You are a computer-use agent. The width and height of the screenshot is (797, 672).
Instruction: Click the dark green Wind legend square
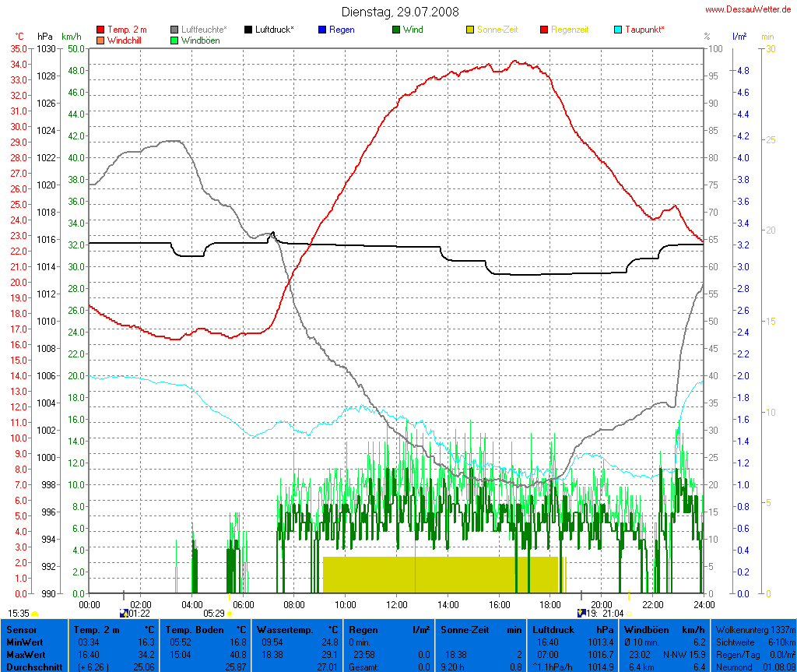396,30
